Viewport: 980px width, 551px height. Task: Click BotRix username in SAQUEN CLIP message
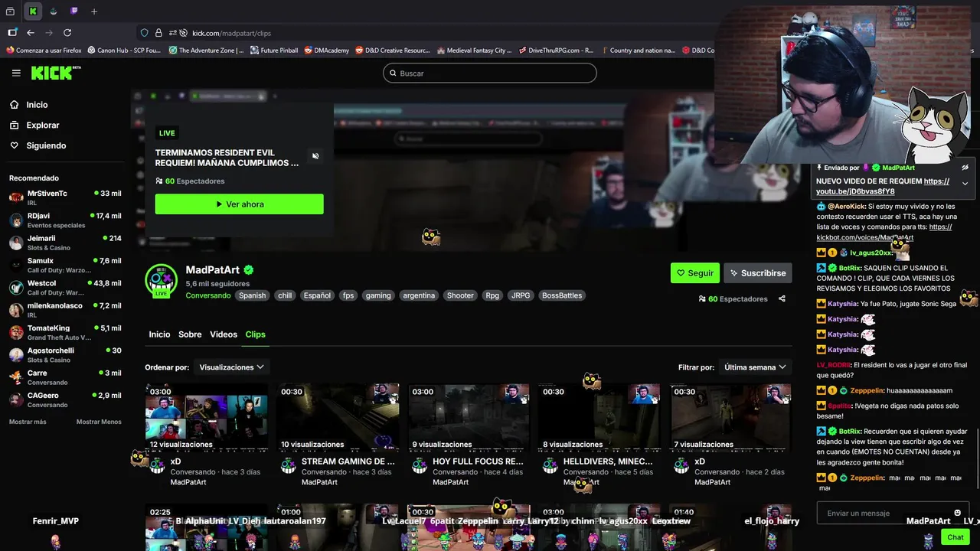point(849,269)
